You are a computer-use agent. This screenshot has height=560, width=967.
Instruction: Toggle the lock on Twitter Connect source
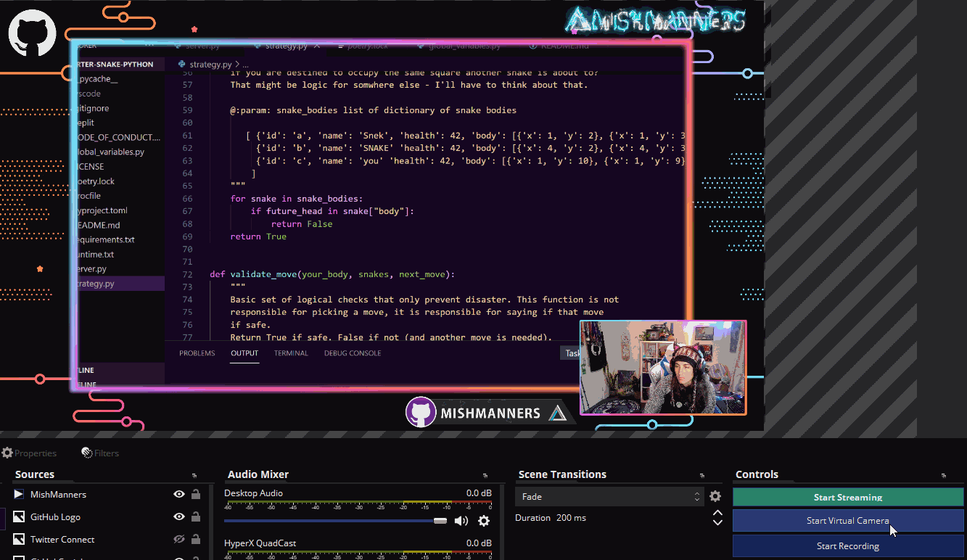click(x=196, y=539)
